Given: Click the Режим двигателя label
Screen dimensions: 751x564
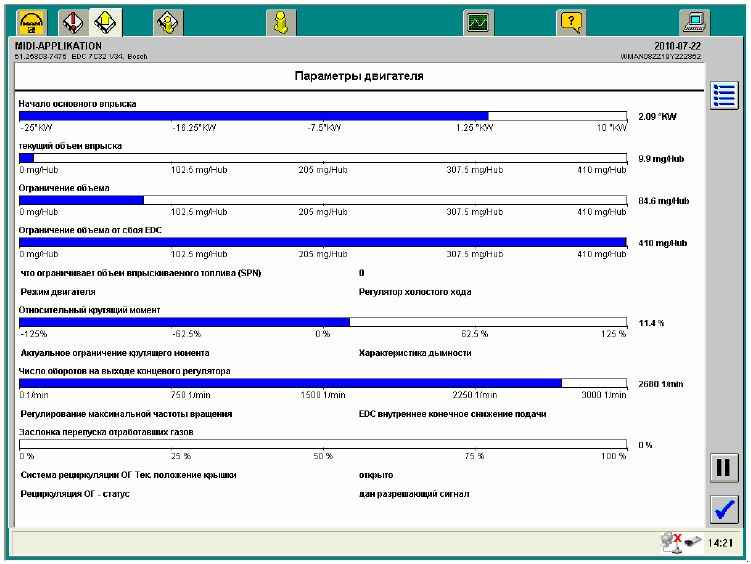Looking at the screenshot, I should point(58,292).
